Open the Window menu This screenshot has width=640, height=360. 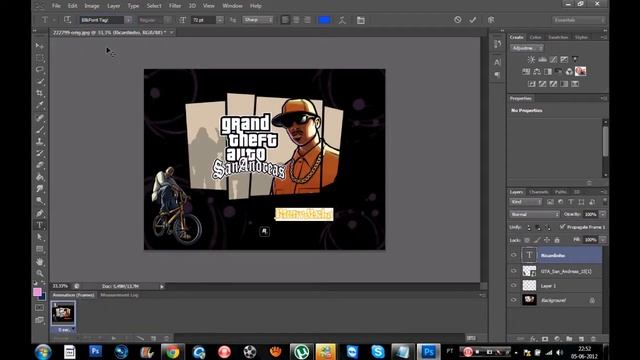click(x=232, y=6)
